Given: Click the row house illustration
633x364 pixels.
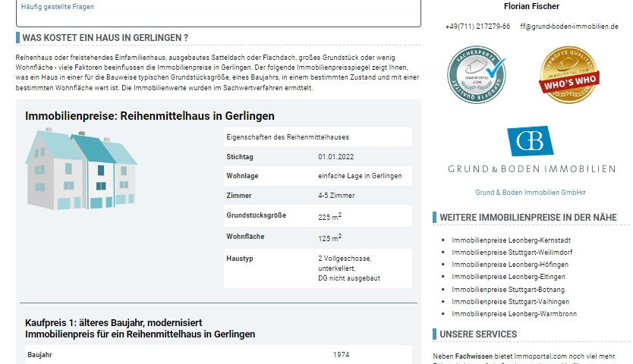Looking at the screenshot, I should tap(81, 169).
